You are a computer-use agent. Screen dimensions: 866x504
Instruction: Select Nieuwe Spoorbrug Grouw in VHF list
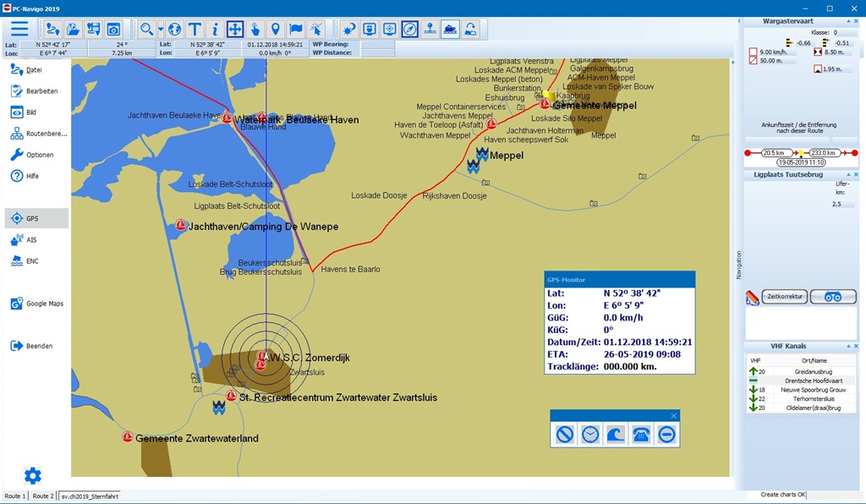coord(802,390)
